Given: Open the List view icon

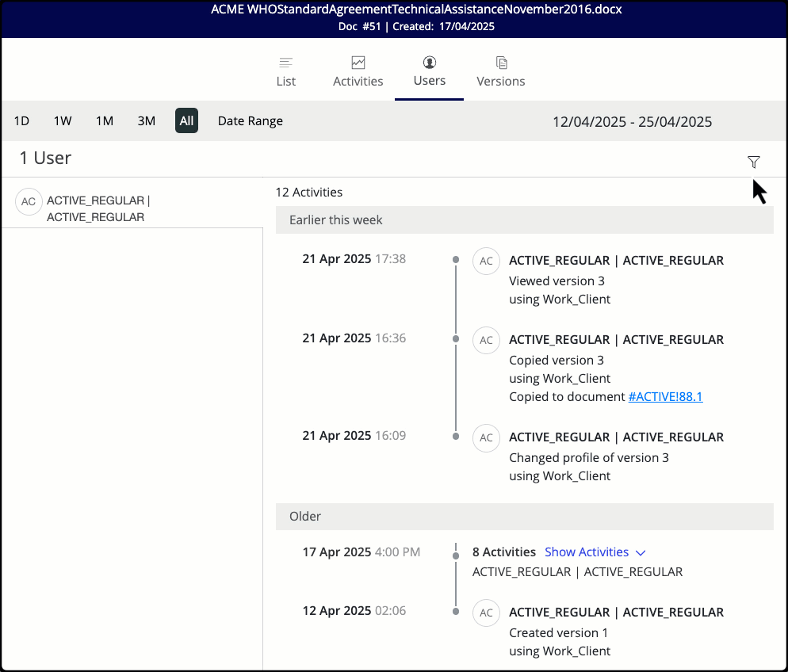Looking at the screenshot, I should [x=285, y=61].
